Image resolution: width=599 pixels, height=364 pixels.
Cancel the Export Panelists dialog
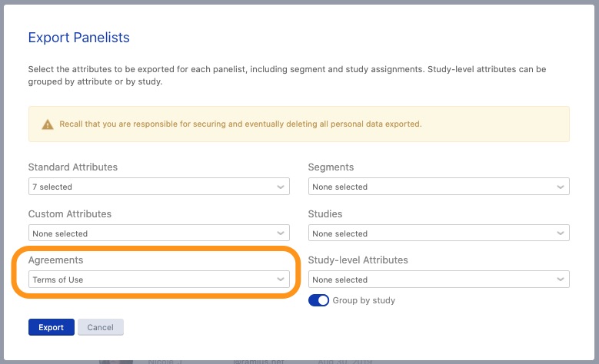tap(100, 327)
